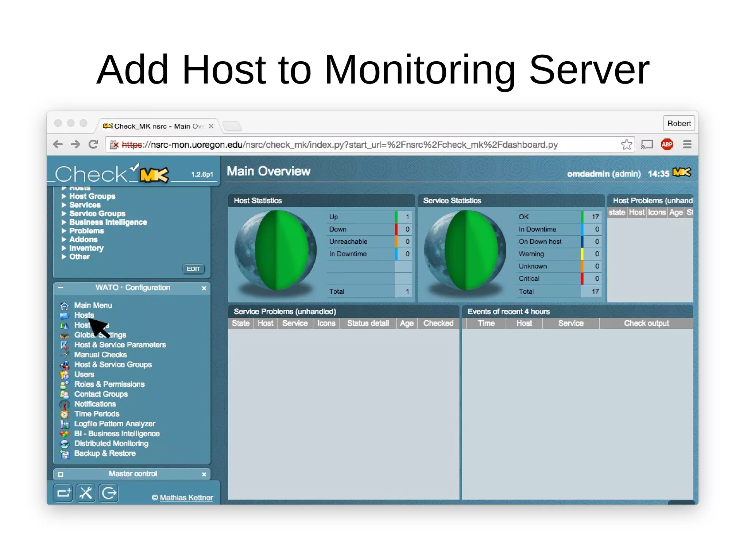The image size is (747, 560).
Task: Click Host & Service Parameters icon
Action: (x=65, y=345)
